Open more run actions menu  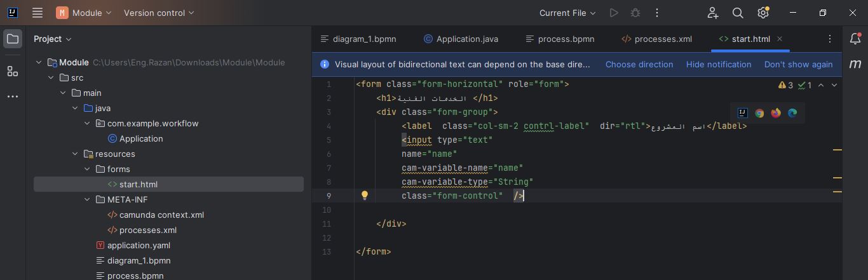[x=657, y=13]
